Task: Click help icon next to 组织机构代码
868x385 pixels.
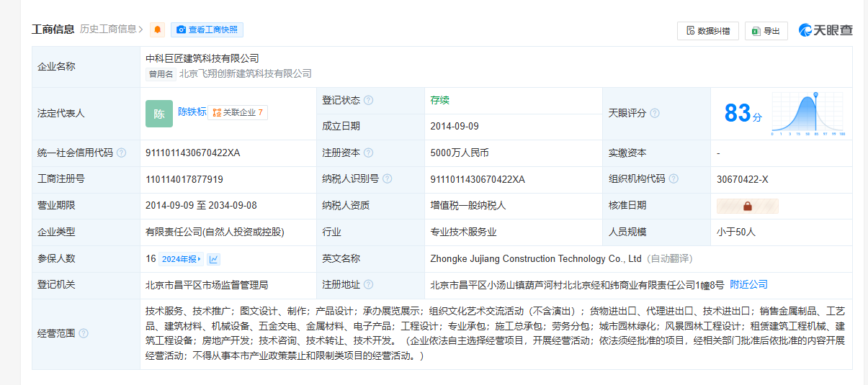Action: coord(672,179)
